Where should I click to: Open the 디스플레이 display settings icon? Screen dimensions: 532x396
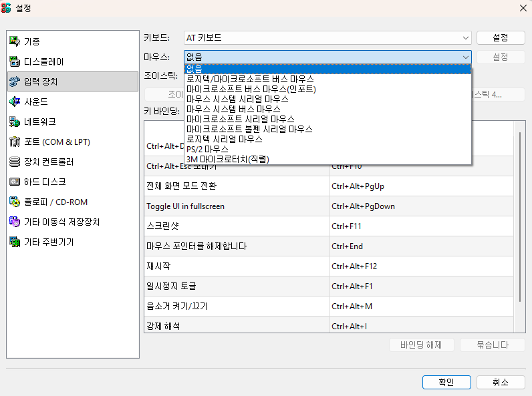[x=15, y=61]
